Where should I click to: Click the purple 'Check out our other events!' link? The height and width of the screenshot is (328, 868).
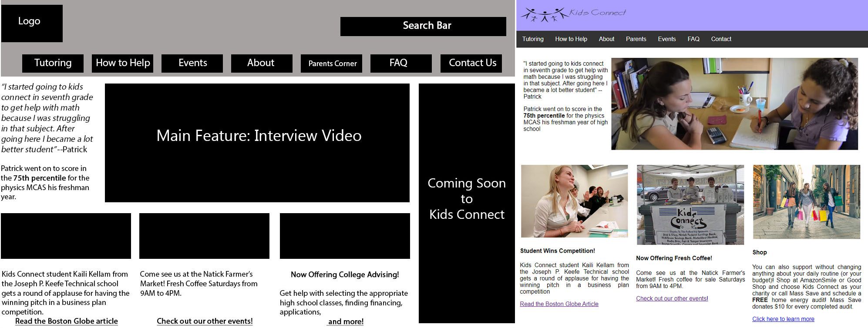[x=672, y=298]
